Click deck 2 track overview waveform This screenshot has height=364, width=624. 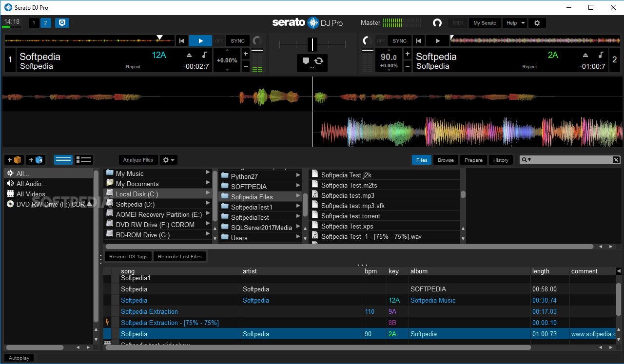click(536, 40)
